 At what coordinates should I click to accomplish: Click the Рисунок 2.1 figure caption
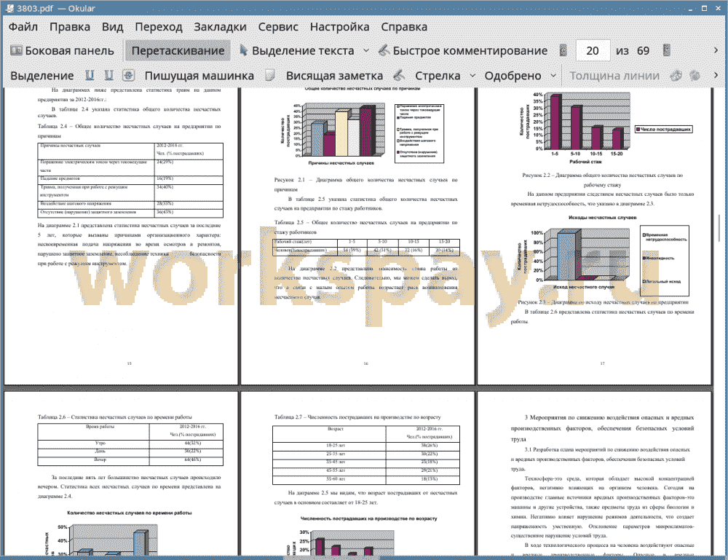coord(365,184)
